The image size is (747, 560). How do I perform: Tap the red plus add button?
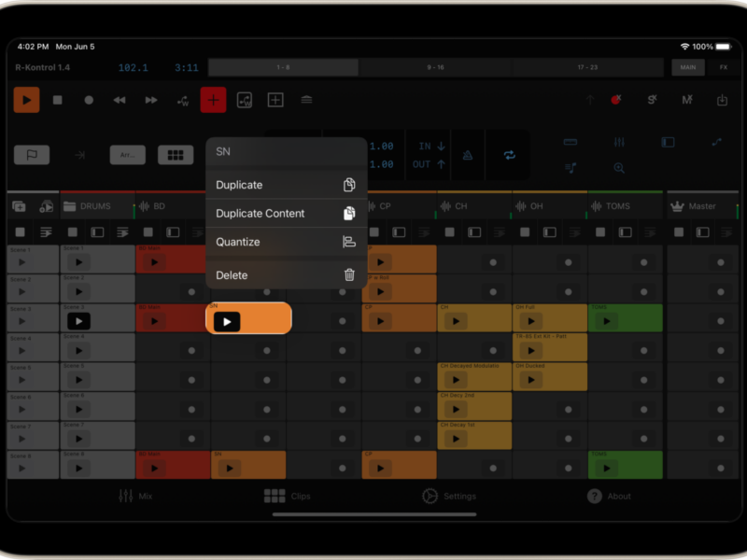click(213, 100)
